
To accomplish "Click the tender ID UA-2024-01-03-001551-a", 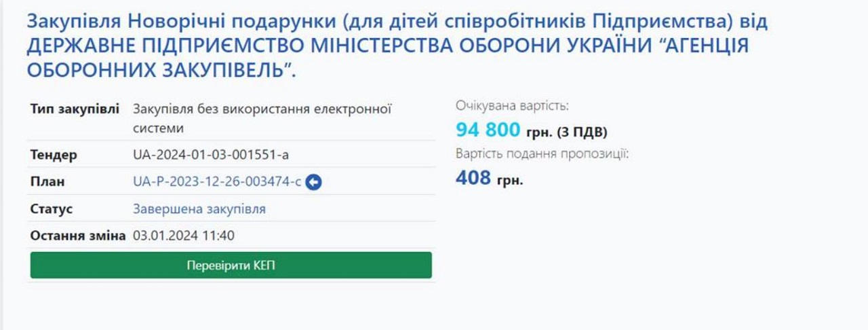I will (211, 155).
